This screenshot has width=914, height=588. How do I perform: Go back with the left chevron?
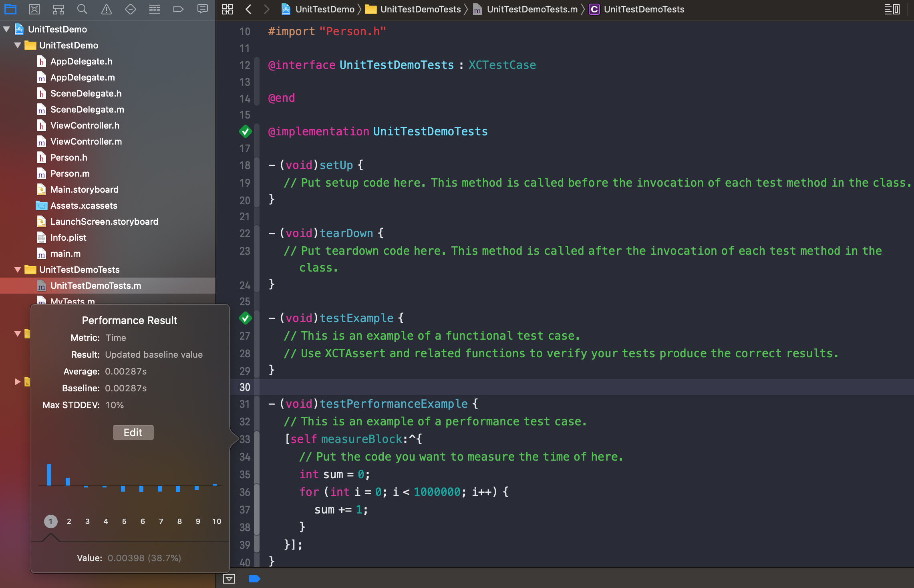[x=248, y=9]
